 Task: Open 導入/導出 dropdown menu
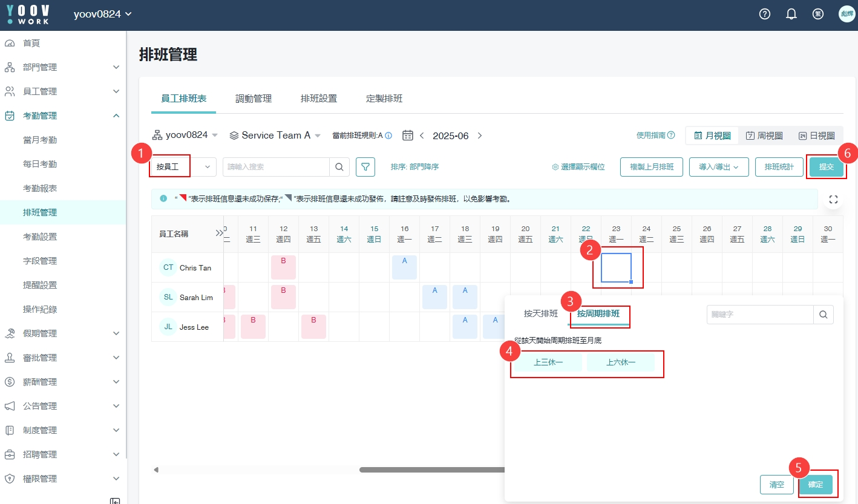pos(719,167)
